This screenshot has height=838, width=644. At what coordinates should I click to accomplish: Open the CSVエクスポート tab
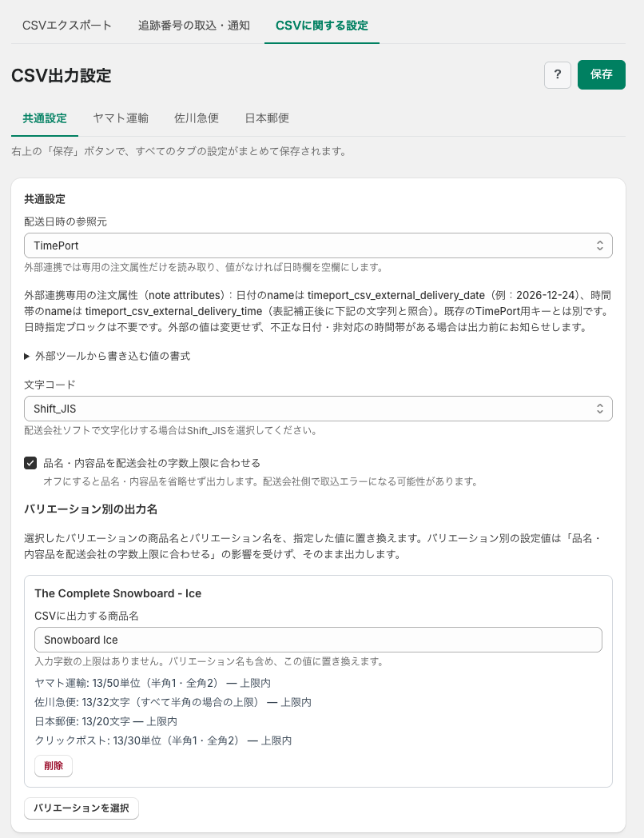coord(67,25)
